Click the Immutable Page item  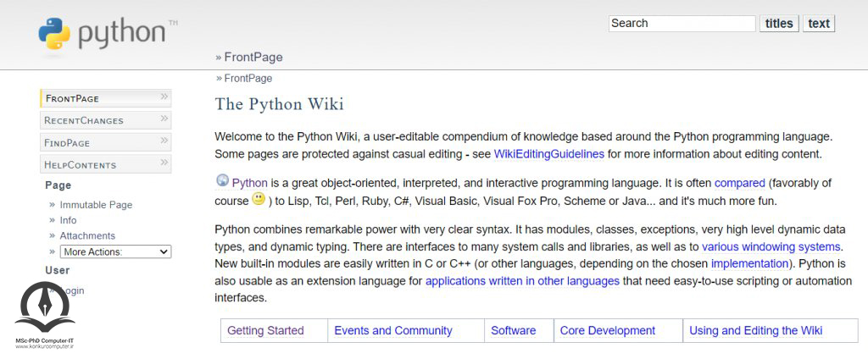click(97, 205)
